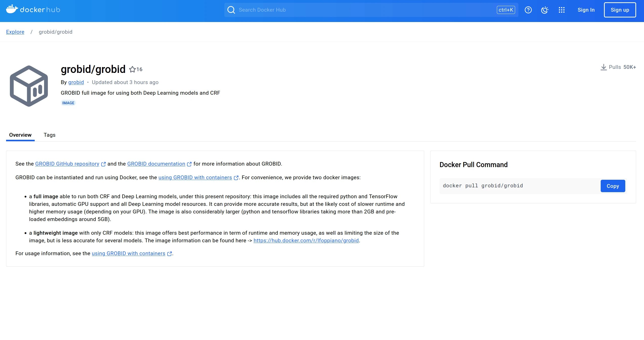Open the apps grid menu icon
The height and width of the screenshot is (340, 644).
[562, 10]
